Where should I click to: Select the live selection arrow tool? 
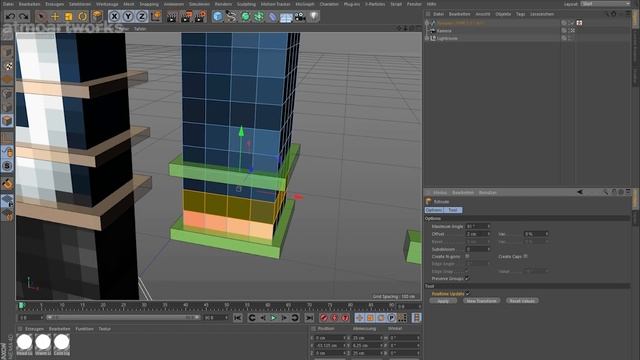(x=41, y=17)
